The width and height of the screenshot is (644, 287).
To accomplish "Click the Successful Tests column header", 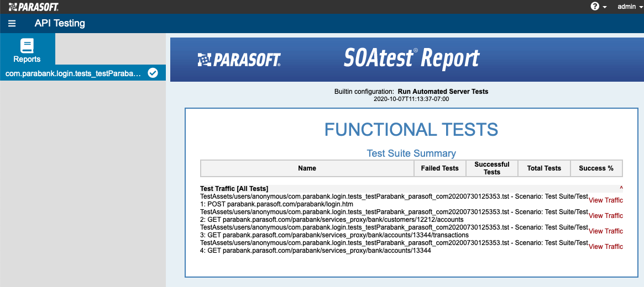I will [x=491, y=168].
